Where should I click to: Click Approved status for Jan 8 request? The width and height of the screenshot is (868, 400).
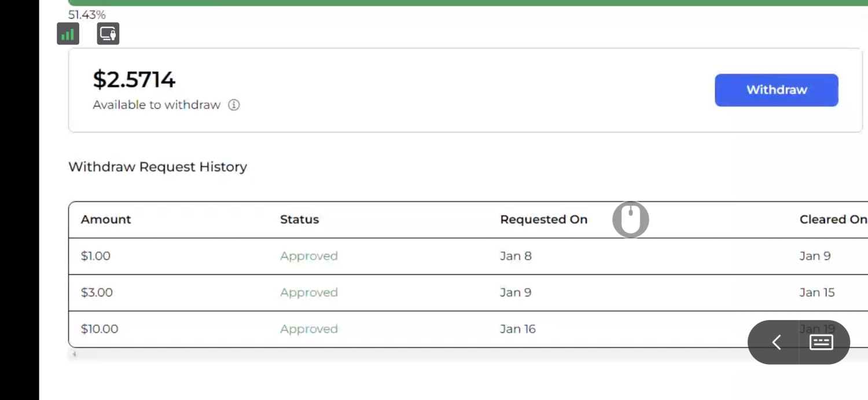308,256
